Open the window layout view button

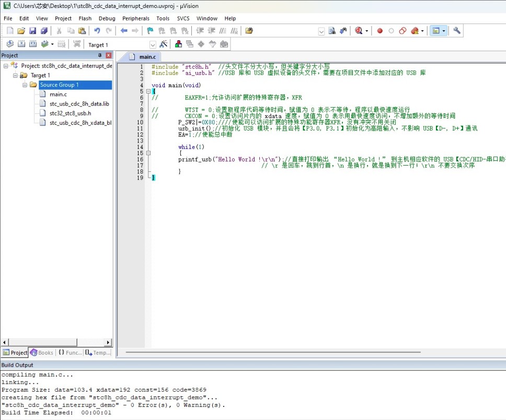436,31
